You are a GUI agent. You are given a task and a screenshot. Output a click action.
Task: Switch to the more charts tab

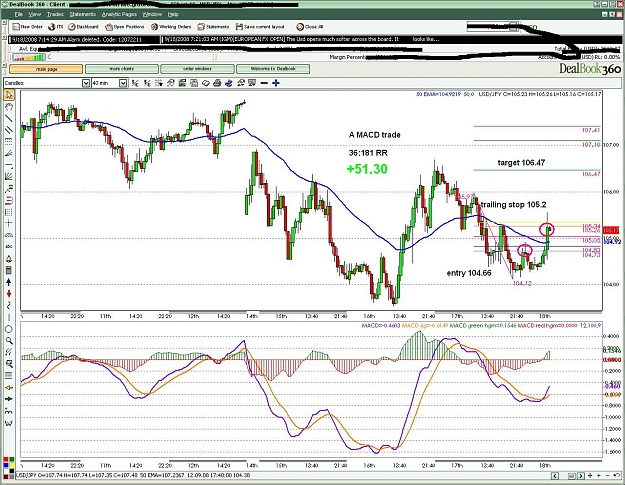122,69
